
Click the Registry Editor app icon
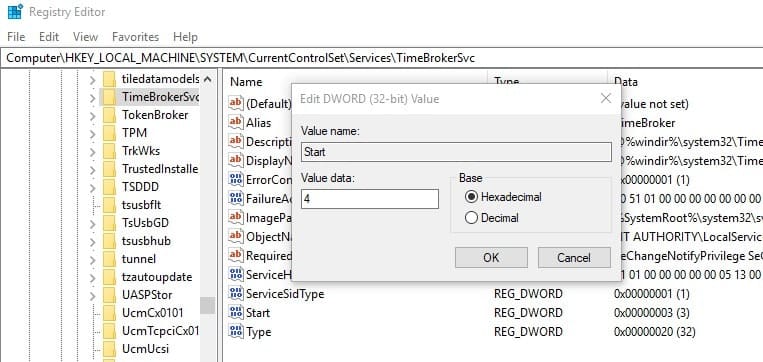(x=15, y=12)
